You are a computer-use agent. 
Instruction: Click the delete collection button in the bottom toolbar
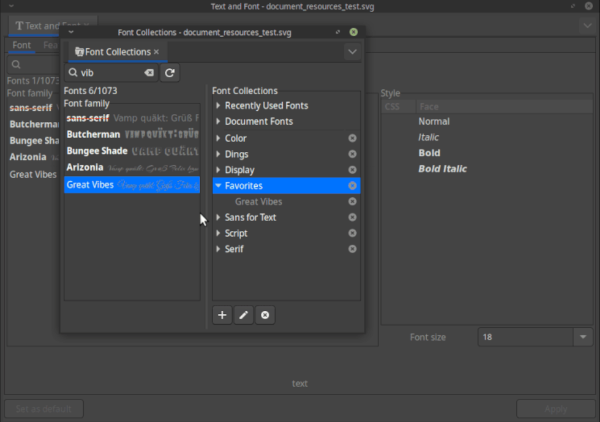coord(264,315)
